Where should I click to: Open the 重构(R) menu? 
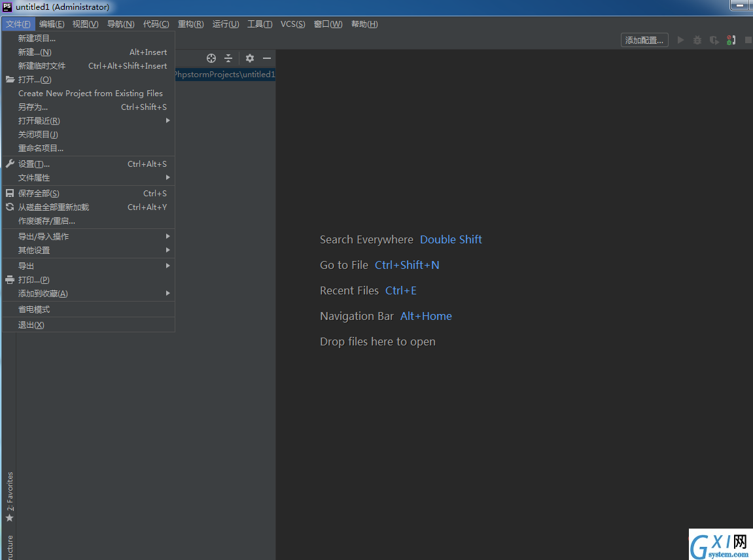[x=190, y=24]
